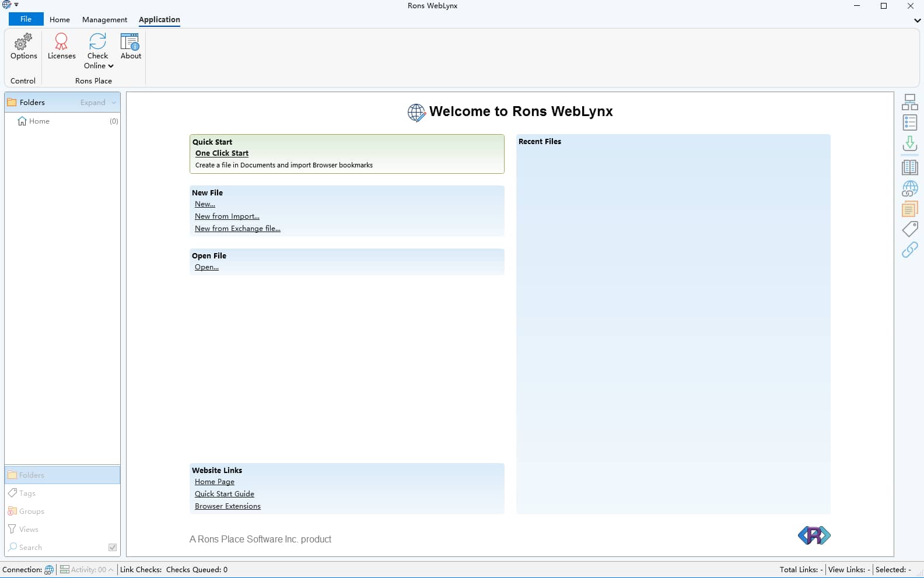Open the Search pane in navigation
This screenshot has width=924, height=578.
[x=55, y=547]
